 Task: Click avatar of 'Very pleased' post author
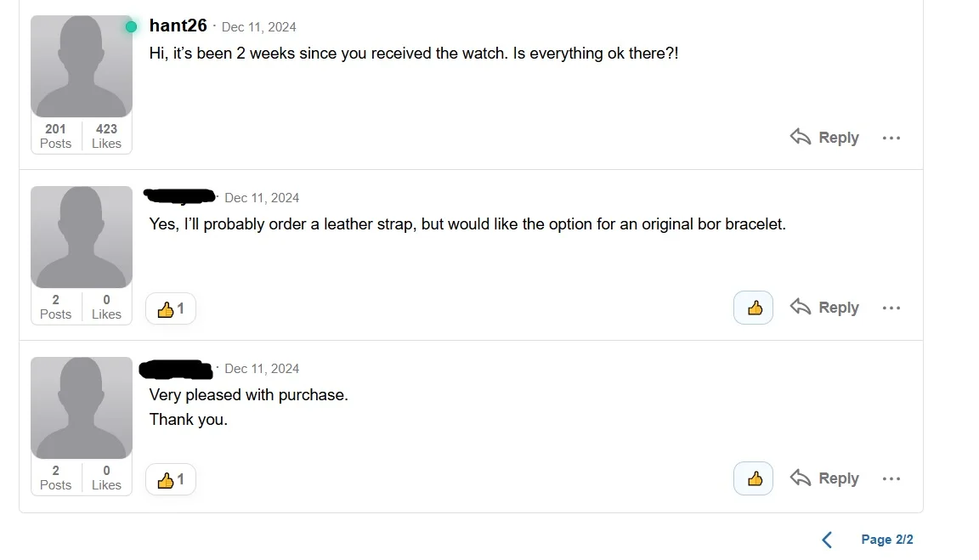[x=82, y=408]
